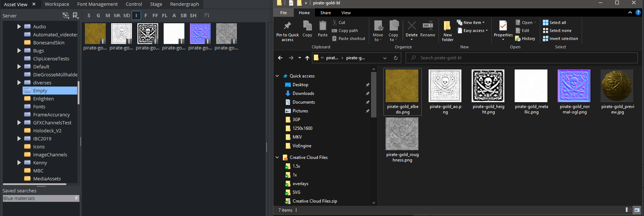
Task: Expand the Audio folder in the tree
Action: pyautogui.click(x=19, y=27)
